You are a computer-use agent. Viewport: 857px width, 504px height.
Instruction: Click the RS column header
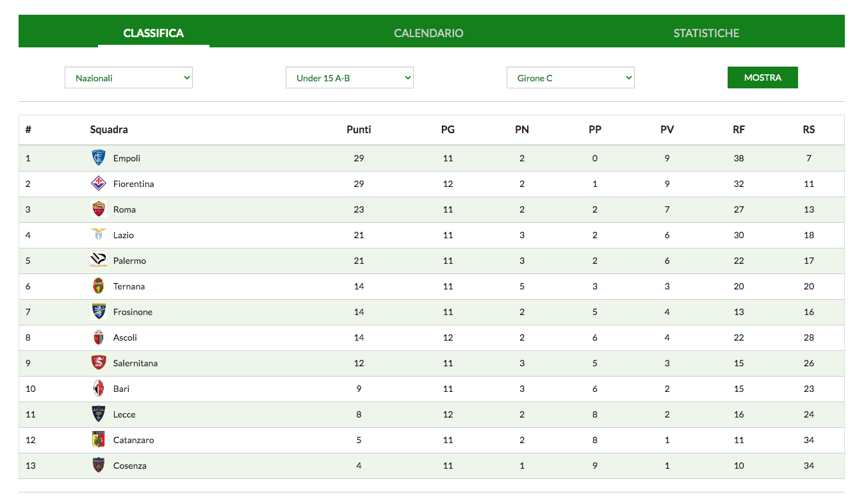pos(809,129)
